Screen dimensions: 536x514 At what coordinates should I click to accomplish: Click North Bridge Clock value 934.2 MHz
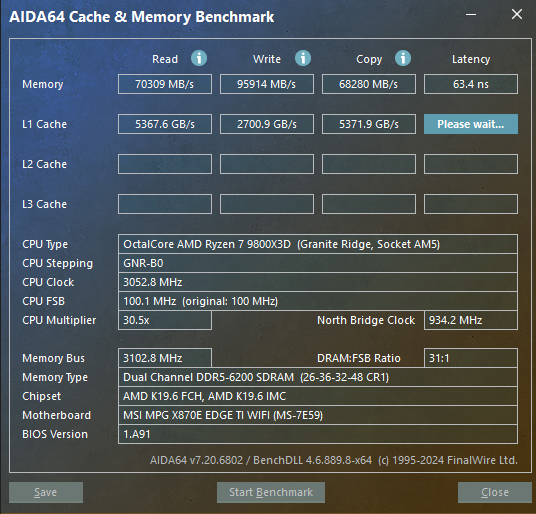[x=471, y=320]
